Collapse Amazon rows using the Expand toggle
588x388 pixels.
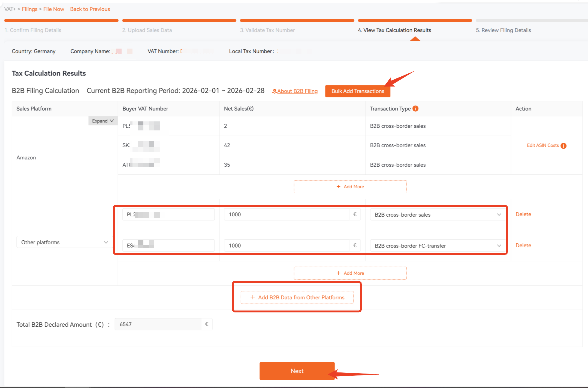click(103, 121)
